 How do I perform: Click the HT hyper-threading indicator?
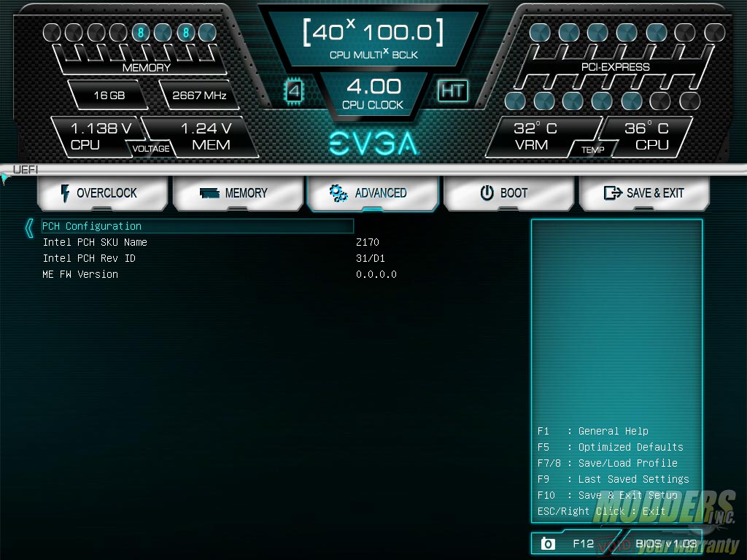tap(452, 90)
